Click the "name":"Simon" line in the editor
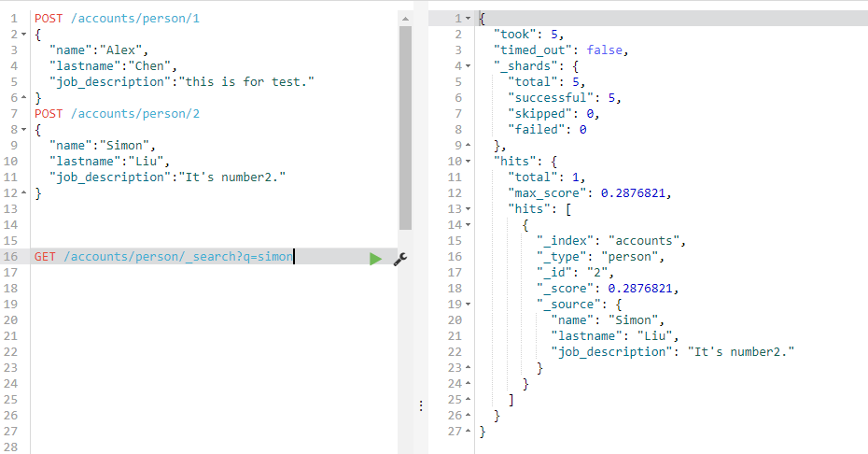The width and height of the screenshot is (868, 454). (103, 145)
